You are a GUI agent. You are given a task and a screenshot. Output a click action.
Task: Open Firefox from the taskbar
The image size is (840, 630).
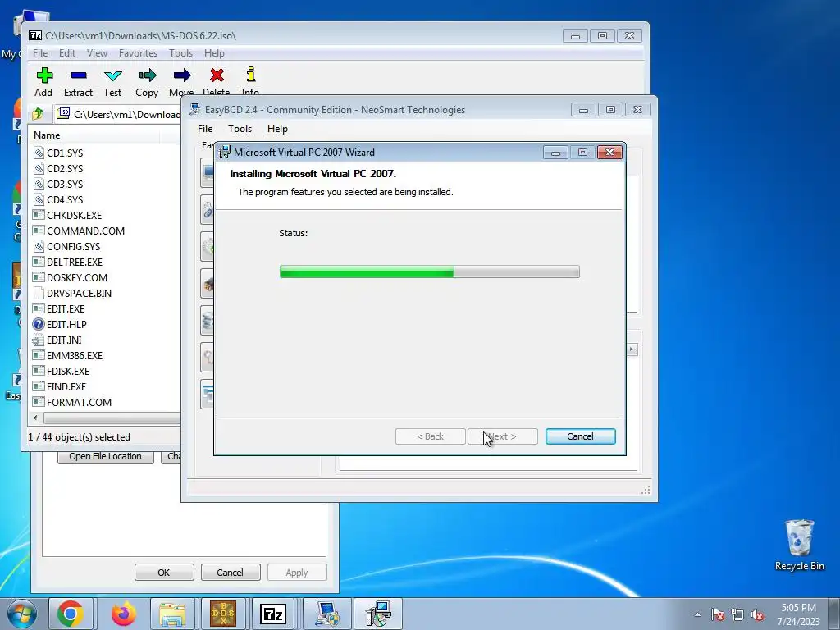[123, 614]
